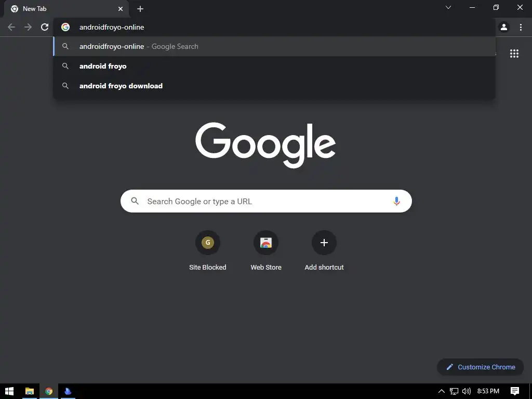The image size is (532, 399).
Task: Select 'android froyo download' suggestion
Action: pyautogui.click(x=274, y=86)
